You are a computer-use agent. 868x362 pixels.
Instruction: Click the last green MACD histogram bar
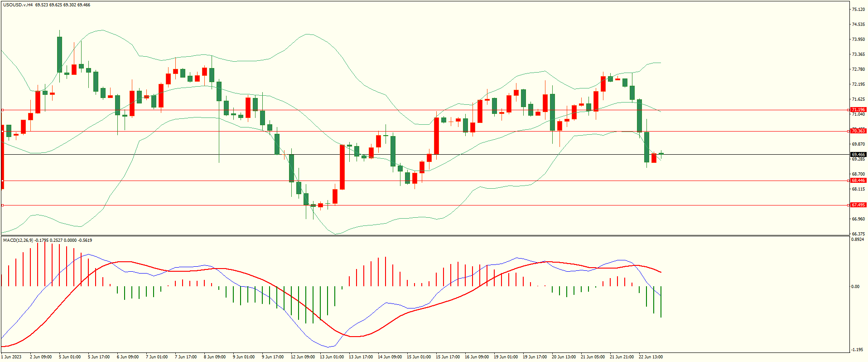[661, 302]
